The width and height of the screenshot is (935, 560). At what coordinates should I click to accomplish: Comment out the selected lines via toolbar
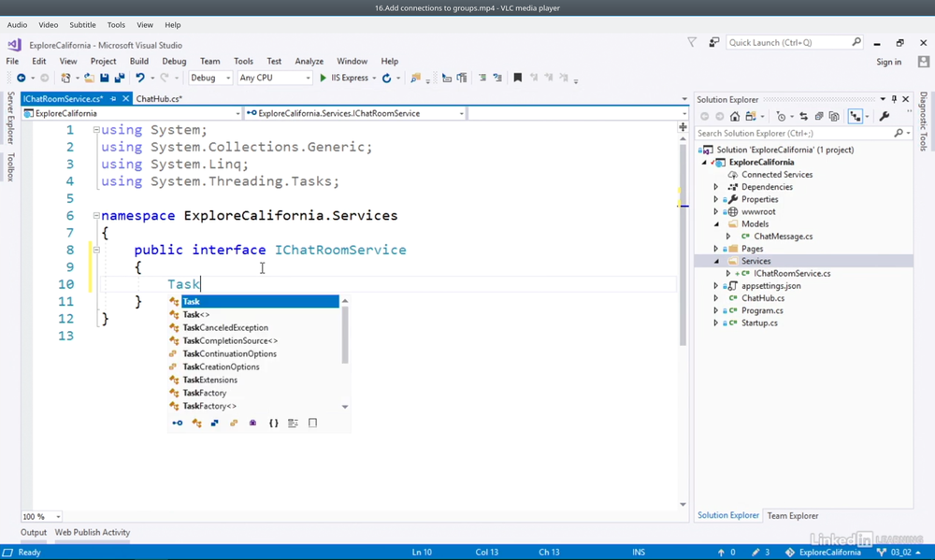click(482, 79)
